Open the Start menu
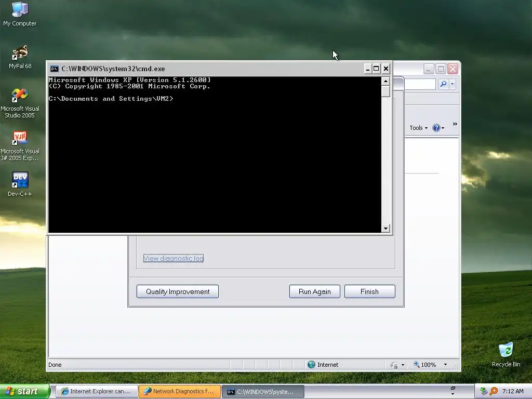 pyautogui.click(x=25, y=391)
